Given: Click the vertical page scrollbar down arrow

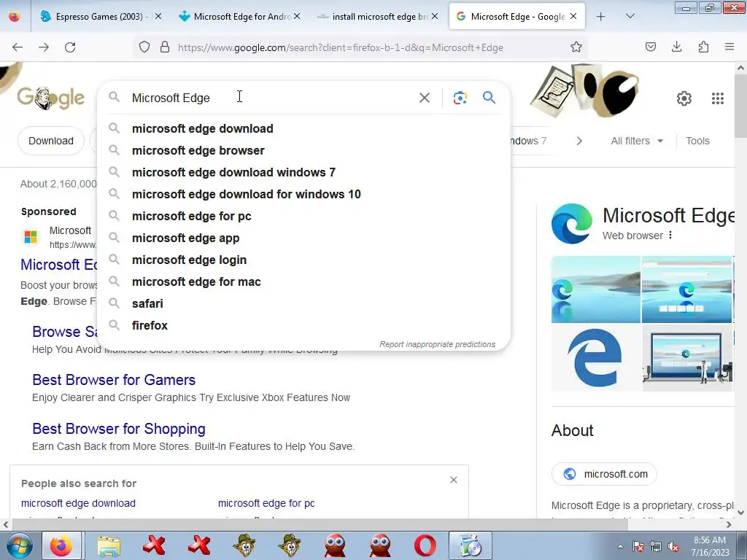Looking at the screenshot, I should pyautogui.click(x=740, y=513).
